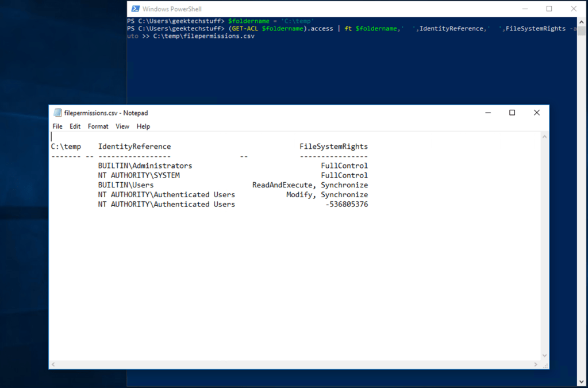Maximize the PowerShell window
This screenshot has height=388, width=588.
click(548, 9)
